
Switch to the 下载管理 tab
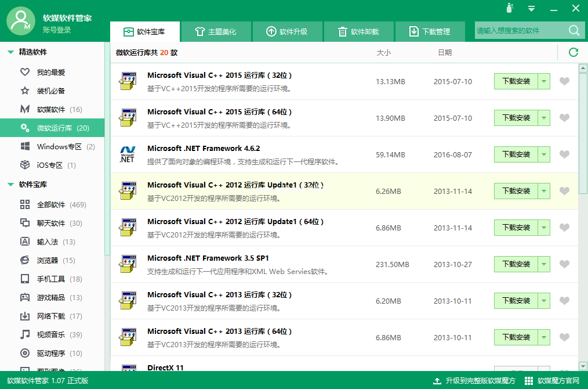pos(429,31)
